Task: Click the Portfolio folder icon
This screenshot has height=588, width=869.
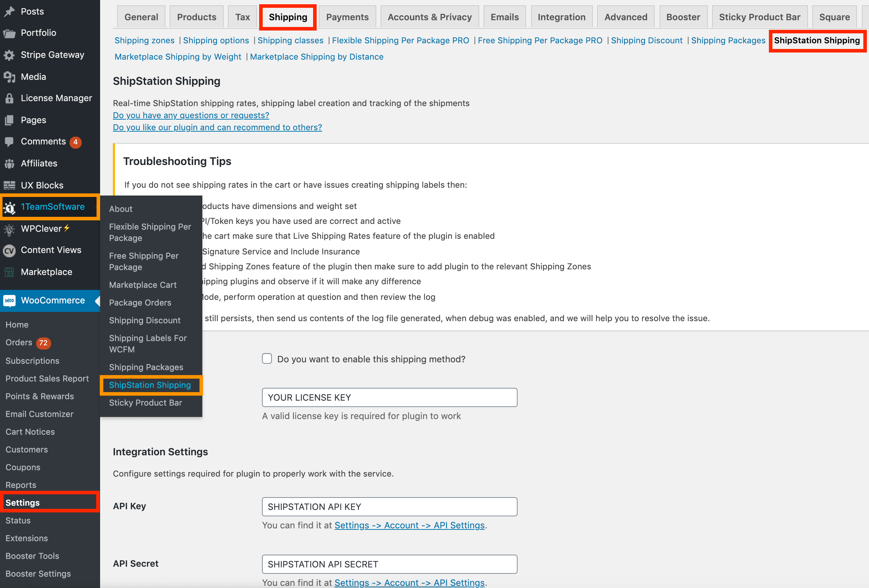Action: coord(9,33)
